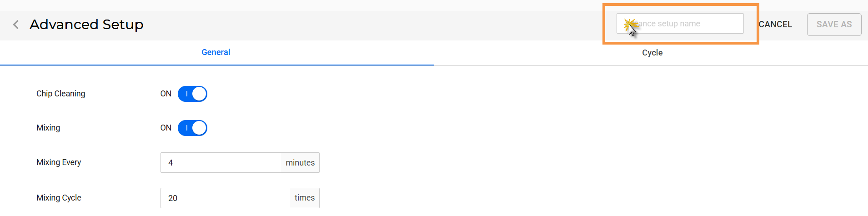Select the General tab
The height and width of the screenshot is (216, 868).
click(x=216, y=53)
